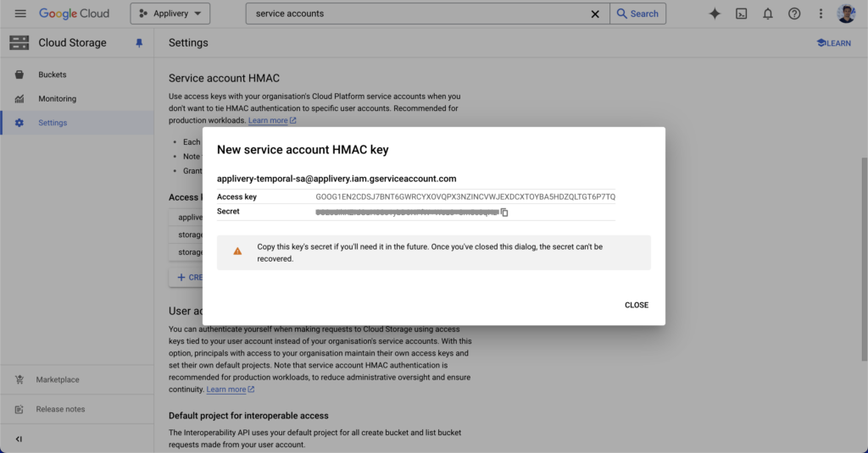Click the Secret label in the dialog

click(x=228, y=212)
